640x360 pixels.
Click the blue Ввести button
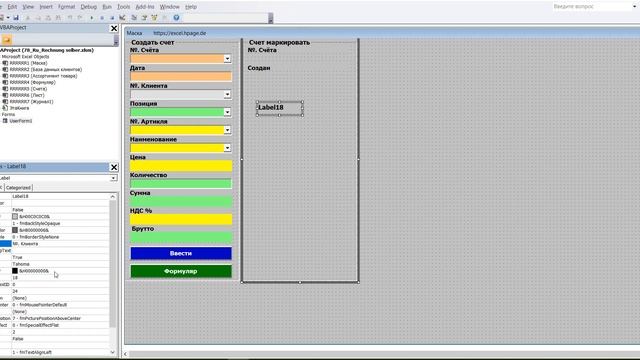(x=181, y=253)
